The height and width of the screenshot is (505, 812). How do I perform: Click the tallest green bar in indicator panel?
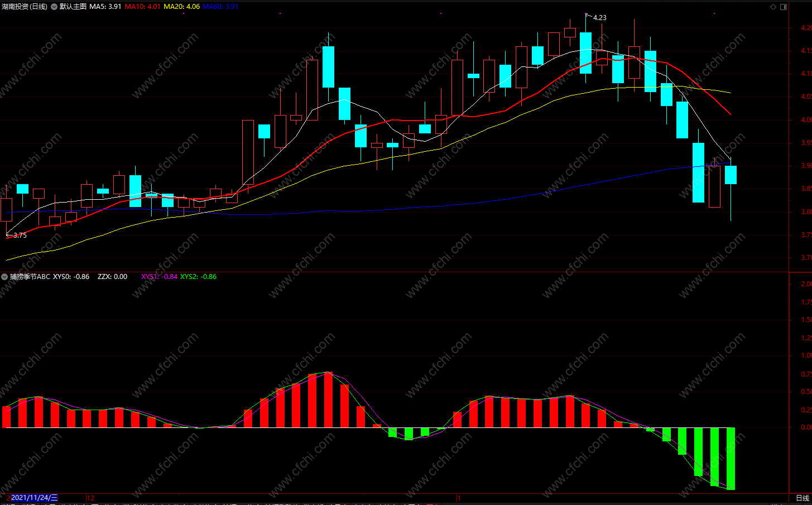(x=731, y=459)
